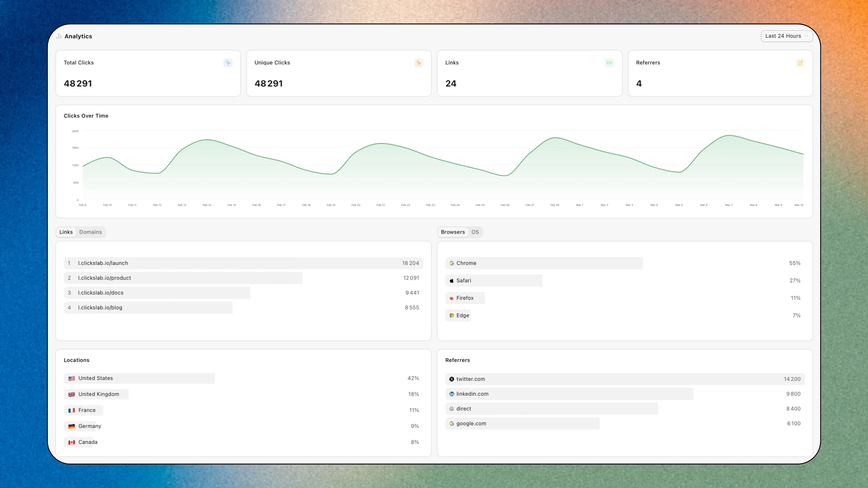Click the US flag beside United States
868x488 pixels.
pyautogui.click(x=72, y=378)
